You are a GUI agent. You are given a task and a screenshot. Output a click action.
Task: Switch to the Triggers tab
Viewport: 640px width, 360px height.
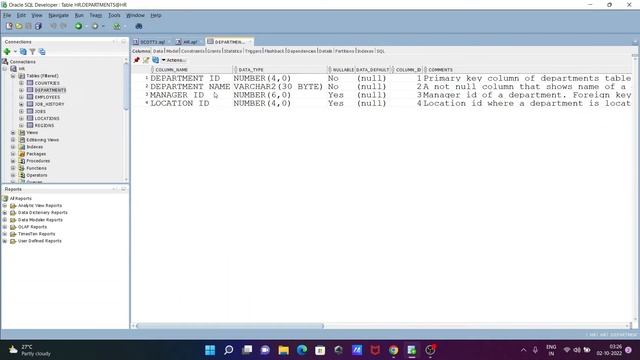pos(253,51)
